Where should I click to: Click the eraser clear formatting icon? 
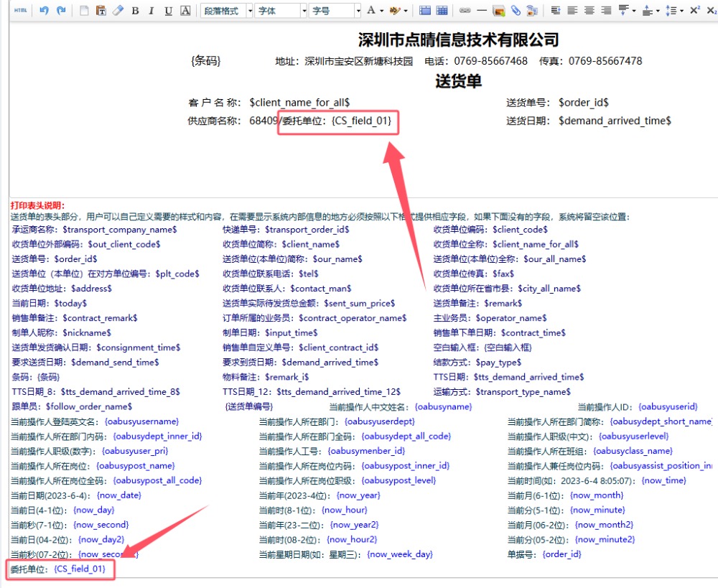[118, 11]
